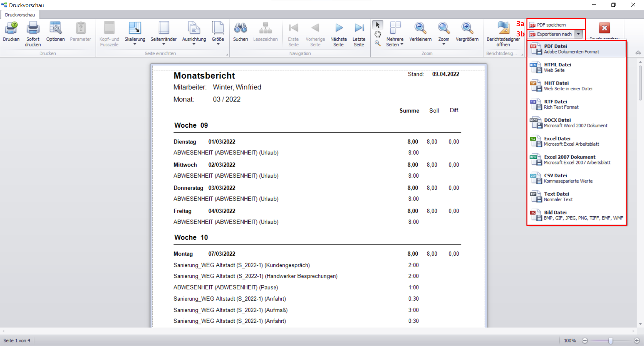Choose MHT Datei export option
The image size is (644, 346).
[x=576, y=86]
